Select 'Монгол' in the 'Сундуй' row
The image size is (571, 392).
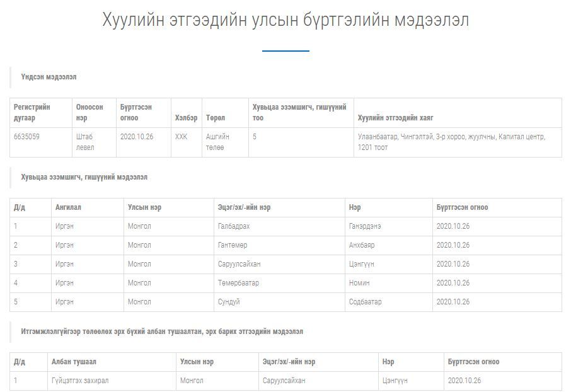click(139, 302)
